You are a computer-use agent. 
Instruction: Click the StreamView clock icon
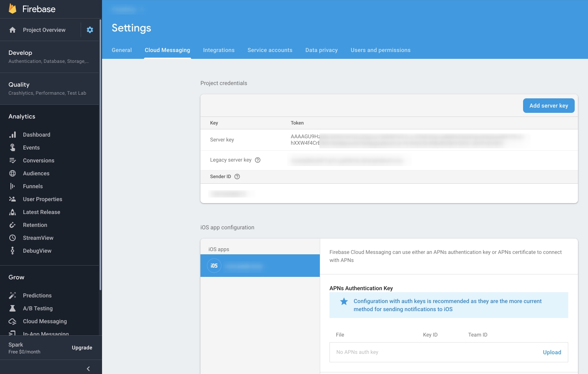pos(13,238)
